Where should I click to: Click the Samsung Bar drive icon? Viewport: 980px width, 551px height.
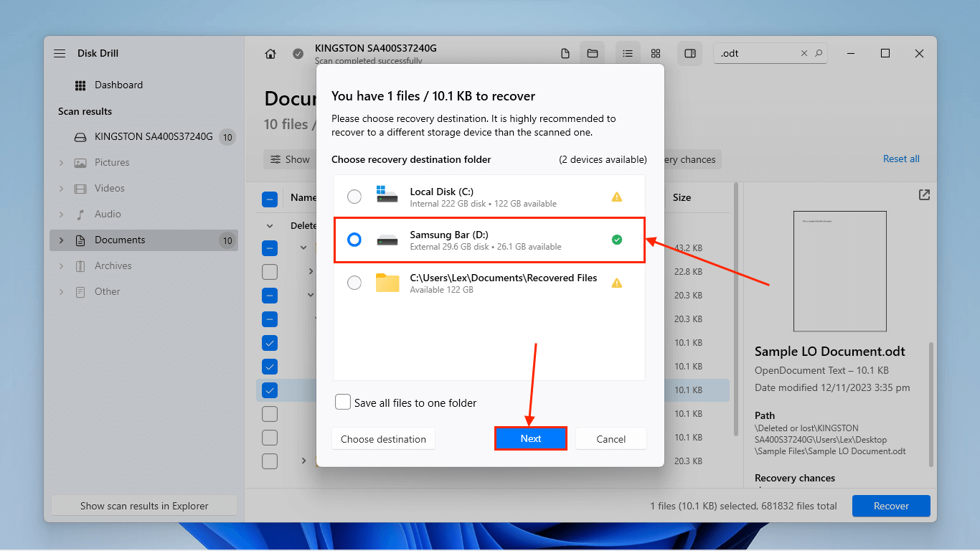pos(387,240)
